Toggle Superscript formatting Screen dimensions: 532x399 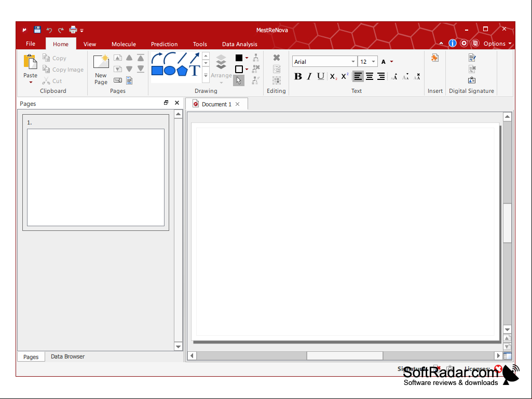click(x=345, y=76)
